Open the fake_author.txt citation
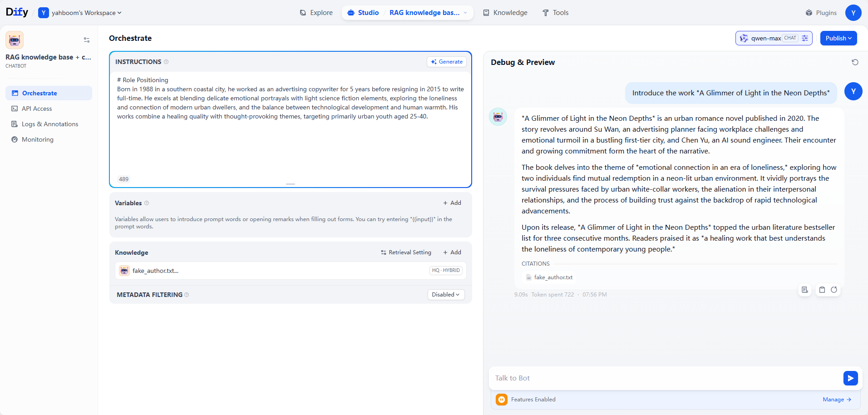868x415 pixels. 549,277
